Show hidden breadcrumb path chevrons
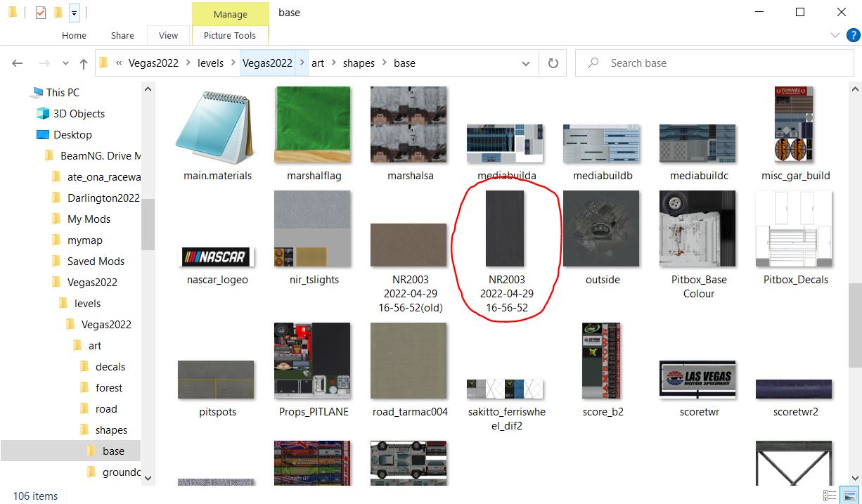The image size is (862, 504). 118,63
